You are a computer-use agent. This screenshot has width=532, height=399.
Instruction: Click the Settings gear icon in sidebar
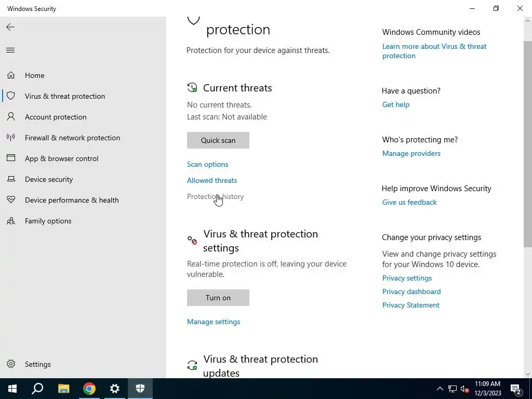11,364
